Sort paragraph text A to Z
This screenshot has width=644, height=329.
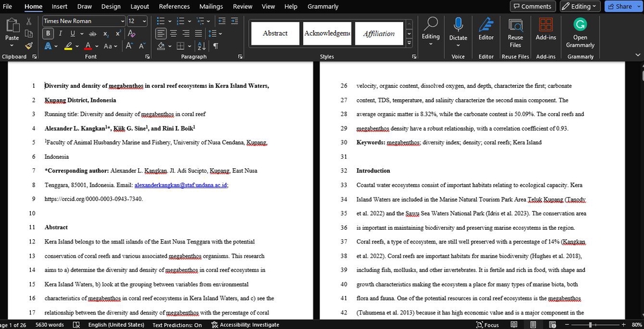202,46
